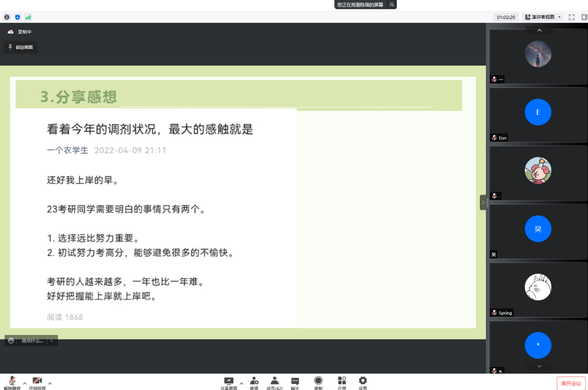The width and height of the screenshot is (588, 390).
Task: Click the 录制 record icon
Action: tap(318, 382)
